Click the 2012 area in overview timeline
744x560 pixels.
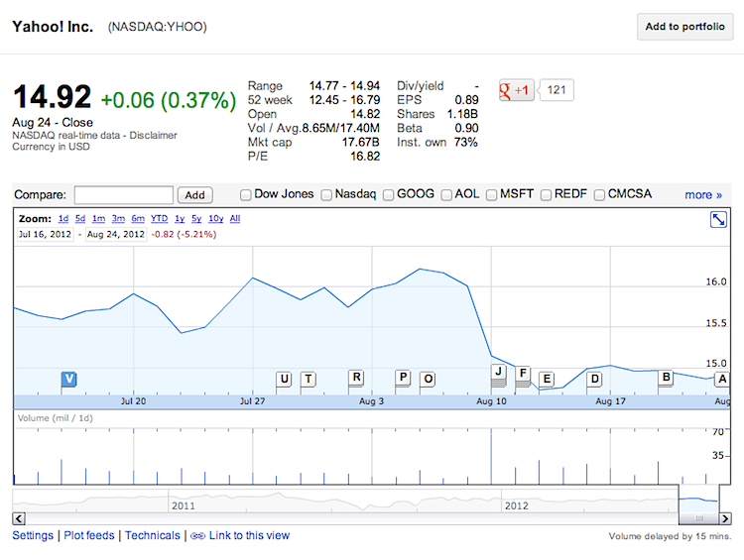click(x=516, y=505)
